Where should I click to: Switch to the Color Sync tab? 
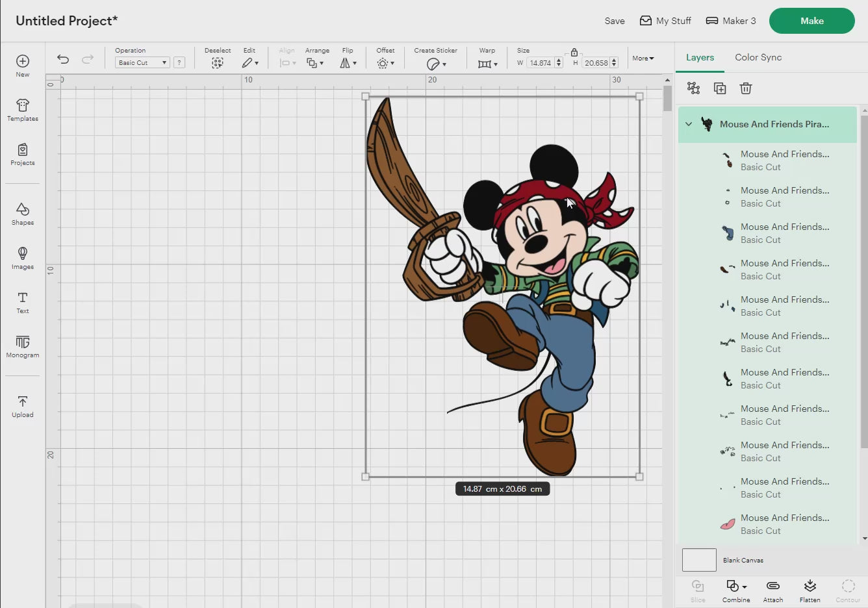758,57
